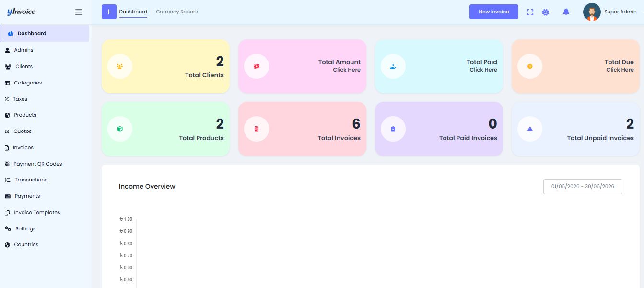Click Here under Total Paid
The width and height of the screenshot is (644, 288).
click(x=483, y=70)
